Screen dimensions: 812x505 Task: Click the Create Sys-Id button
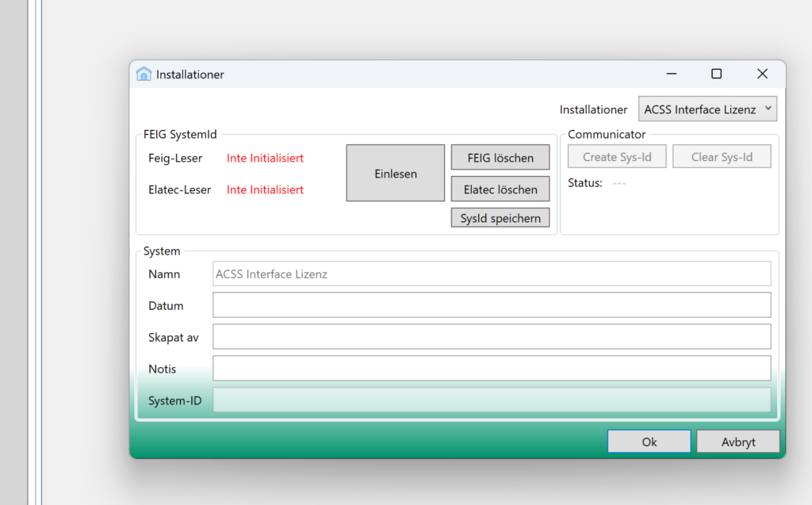[x=617, y=157]
